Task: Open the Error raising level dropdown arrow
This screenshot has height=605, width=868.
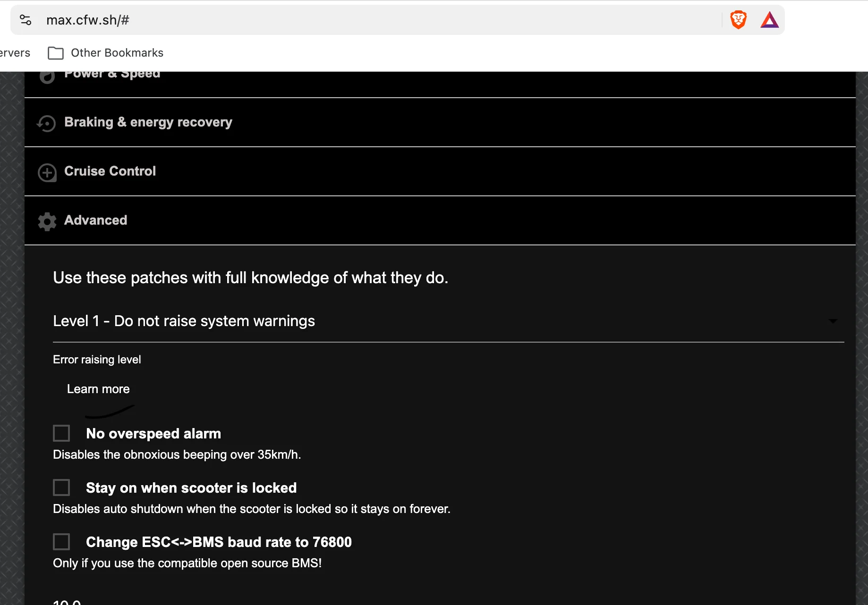Action: point(833,321)
